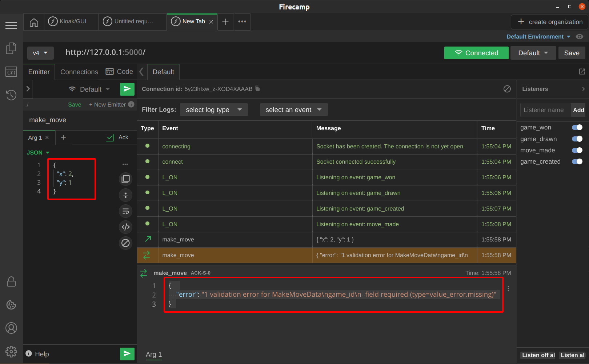Image resolution: width=589 pixels, height=364 pixels.
Task: Open the history icon in left sidebar
Action: (11, 95)
